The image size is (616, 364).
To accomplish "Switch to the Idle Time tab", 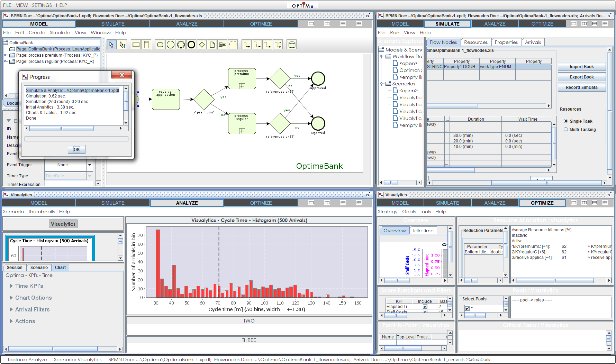I will (x=423, y=231).
